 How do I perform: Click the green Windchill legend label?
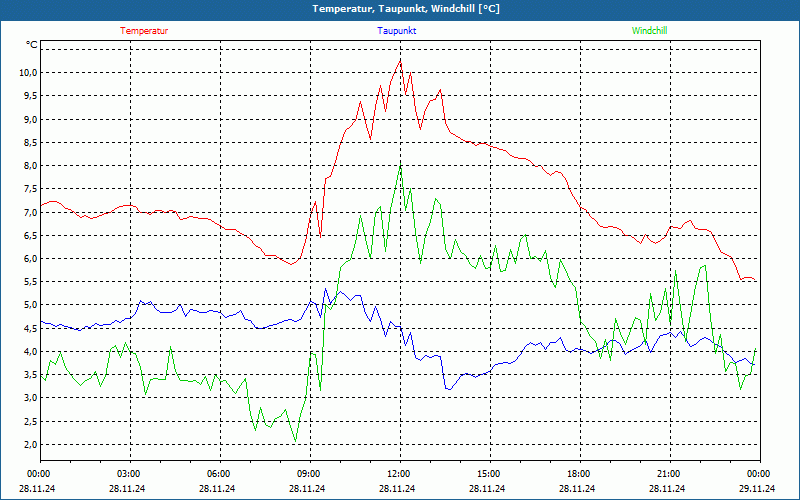click(649, 31)
